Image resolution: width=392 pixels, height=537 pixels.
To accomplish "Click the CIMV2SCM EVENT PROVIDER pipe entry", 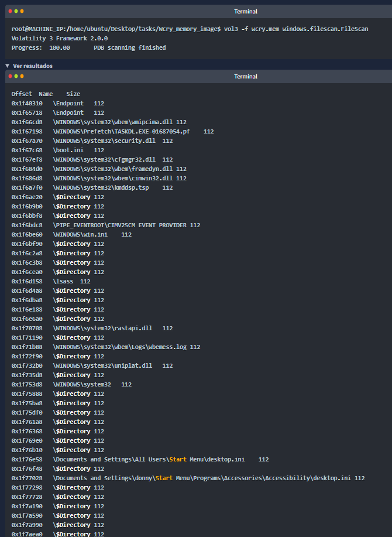I will 119,225.
